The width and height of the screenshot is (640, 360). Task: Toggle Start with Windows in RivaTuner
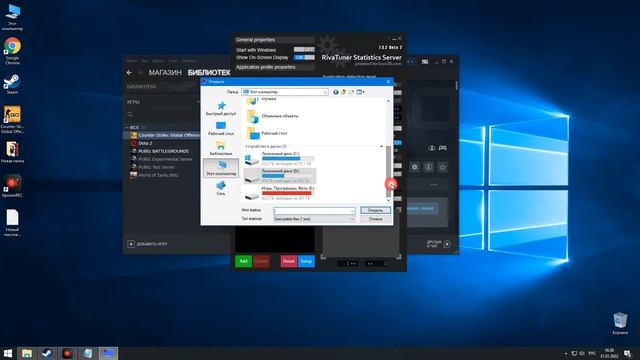(304, 49)
